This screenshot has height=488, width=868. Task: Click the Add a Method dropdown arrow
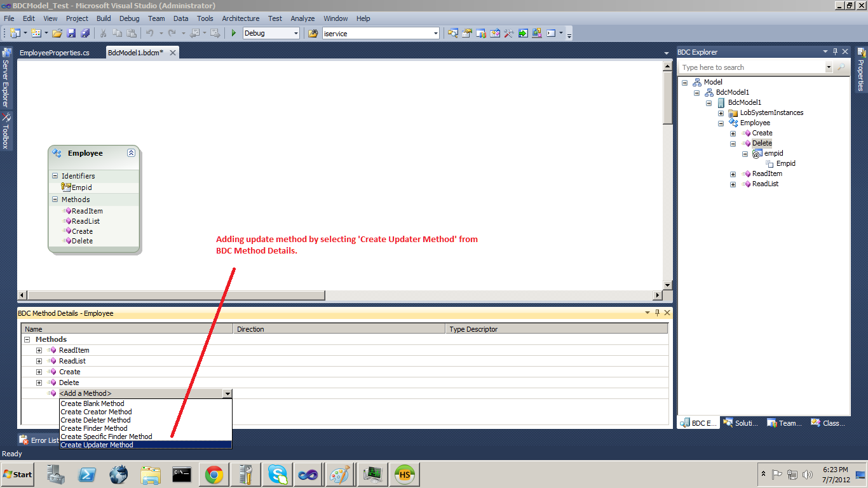coord(227,393)
